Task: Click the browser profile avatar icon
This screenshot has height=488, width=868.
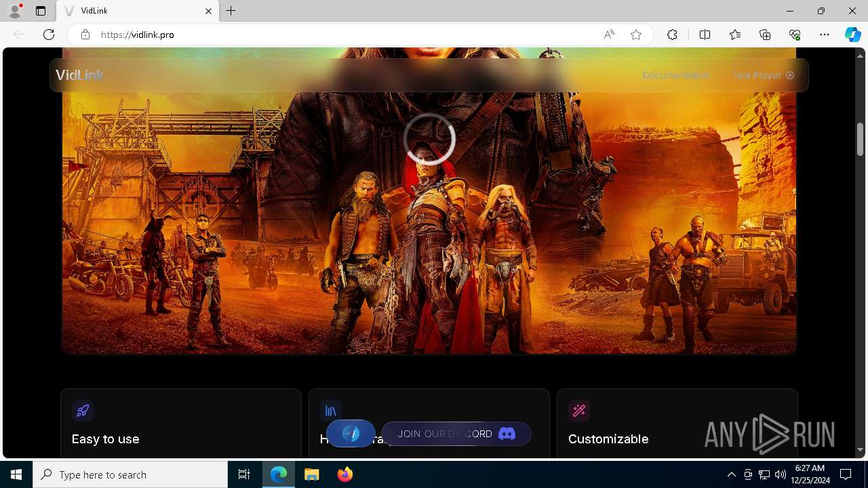Action: click(15, 11)
